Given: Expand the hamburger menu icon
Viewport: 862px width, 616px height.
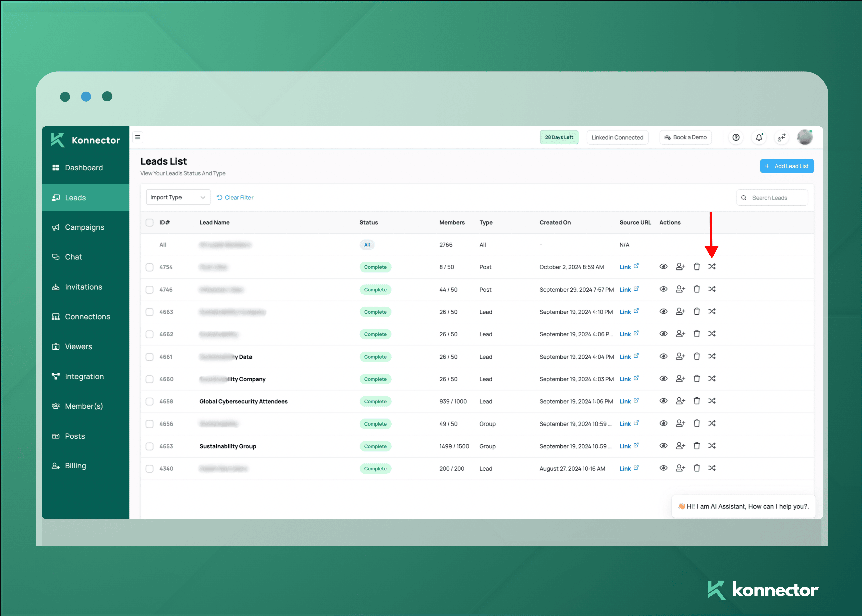Looking at the screenshot, I should (138, 137).
